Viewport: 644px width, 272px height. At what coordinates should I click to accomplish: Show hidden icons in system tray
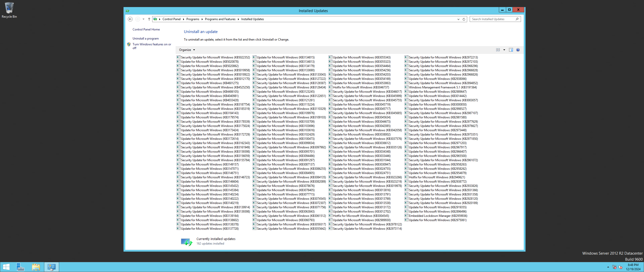click(608, 267)
